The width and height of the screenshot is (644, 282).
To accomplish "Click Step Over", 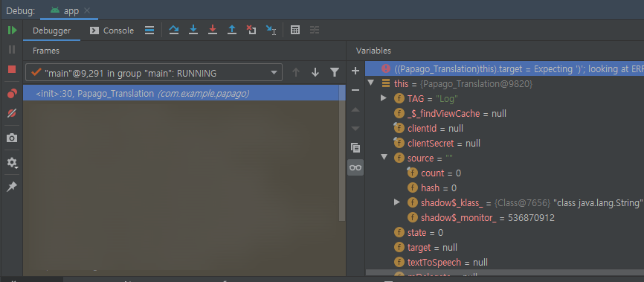I will 174,30.
